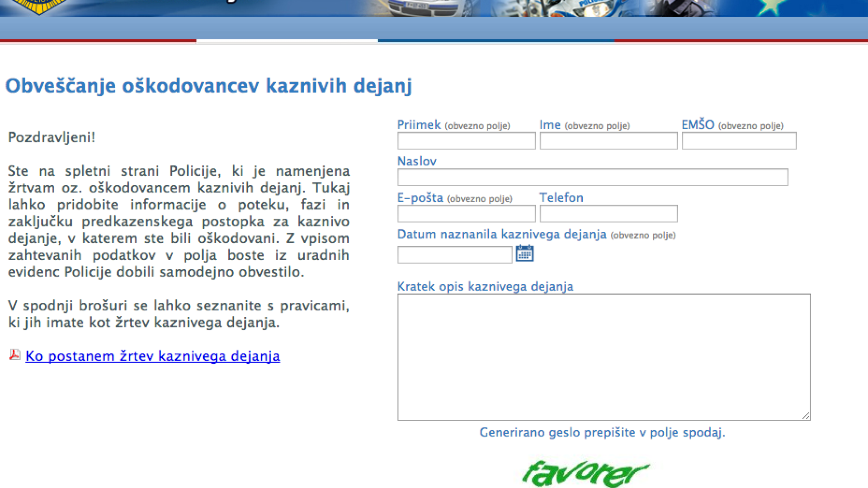Screen dimensions: 868x488
Task: Focus the E-pošta email field
Action: point(466,214)
